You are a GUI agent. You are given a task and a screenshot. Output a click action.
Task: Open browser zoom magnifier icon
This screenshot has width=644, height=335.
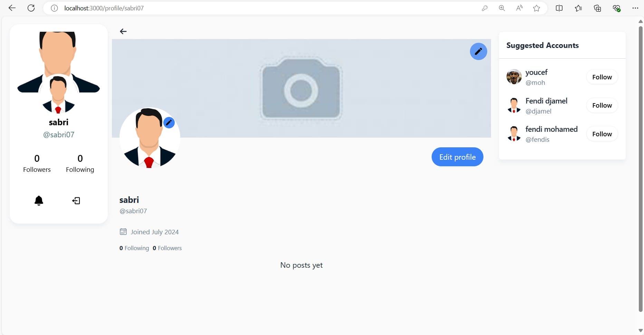pyautogui.click(x=502, y=8)
